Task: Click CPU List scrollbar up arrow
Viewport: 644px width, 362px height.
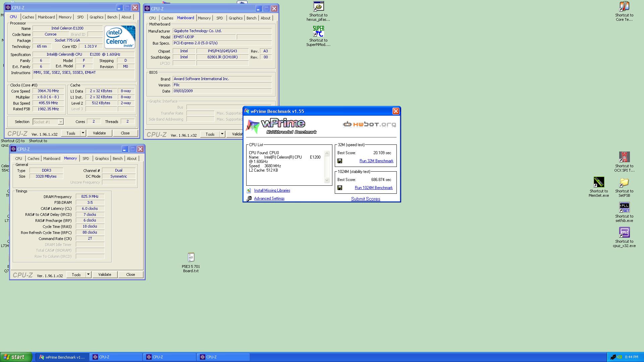Action: [x=327, y=154]
